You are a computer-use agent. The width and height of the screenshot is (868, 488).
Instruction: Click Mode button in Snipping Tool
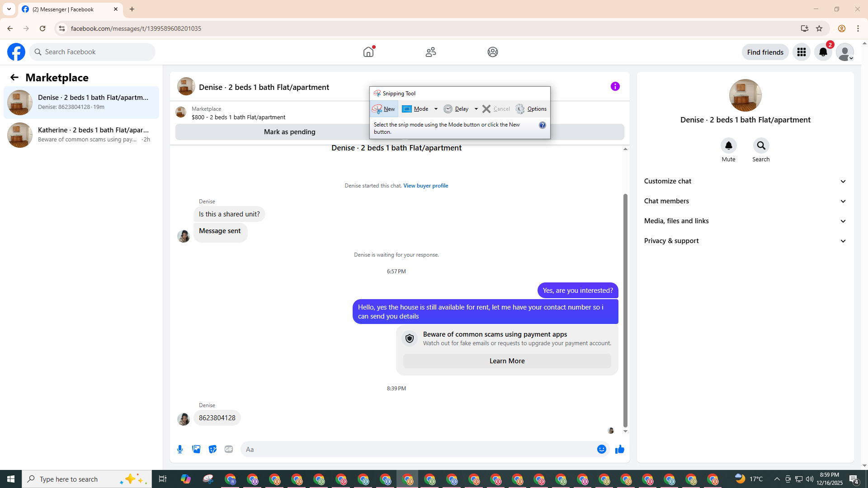pyautogui.click(x=416, y=109)
